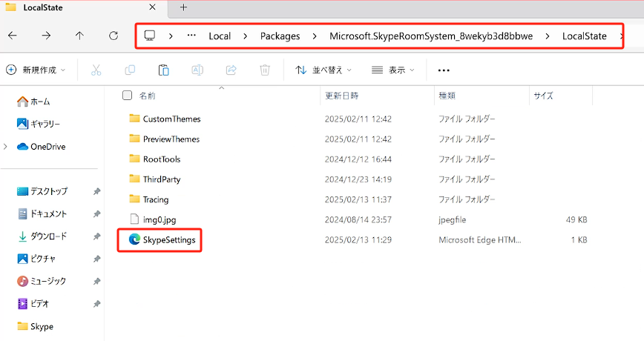Select the Tracing folder
This screenshot has width=644, height=341.
(156, 199)
